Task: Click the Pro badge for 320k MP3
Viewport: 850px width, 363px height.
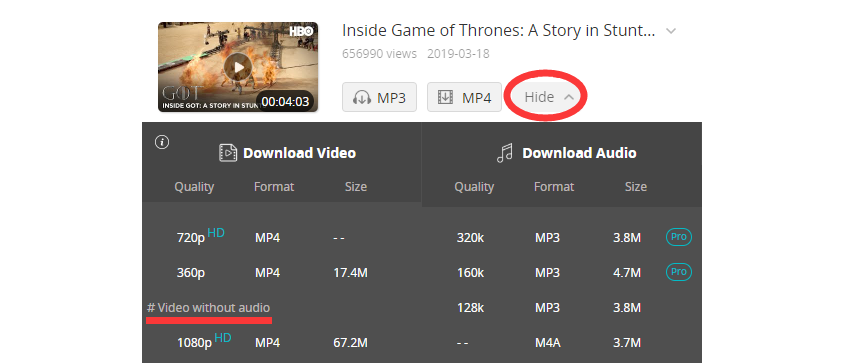Action: point(679,237)
